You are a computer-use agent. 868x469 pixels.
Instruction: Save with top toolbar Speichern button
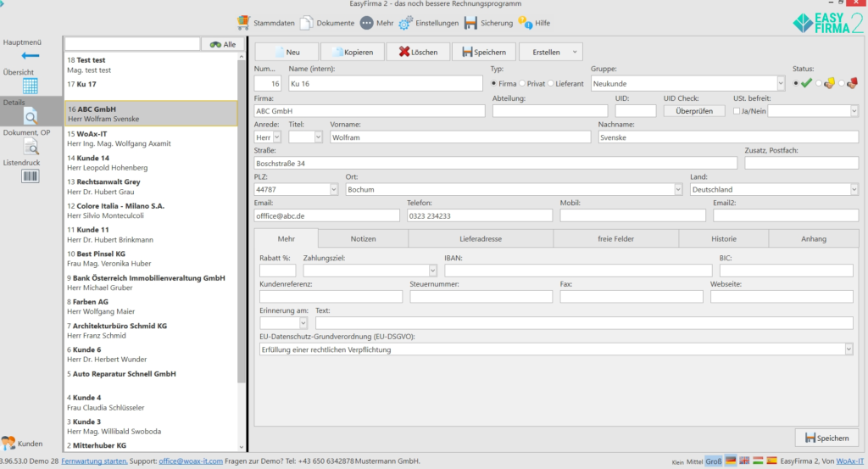(484, 52)
